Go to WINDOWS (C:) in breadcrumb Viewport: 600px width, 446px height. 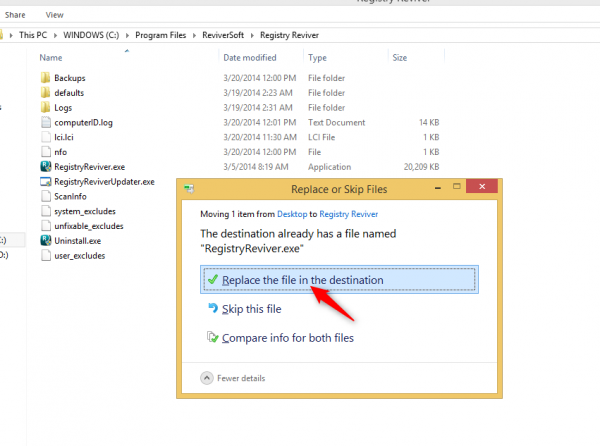click(91, 35)
